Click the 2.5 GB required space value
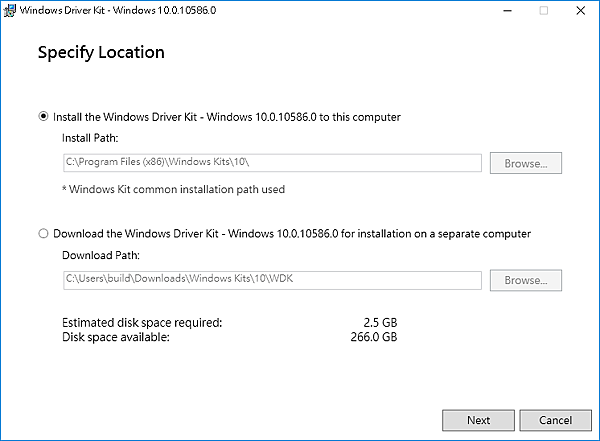The height and width of the screenshot is (441, 600). [379, 323]
